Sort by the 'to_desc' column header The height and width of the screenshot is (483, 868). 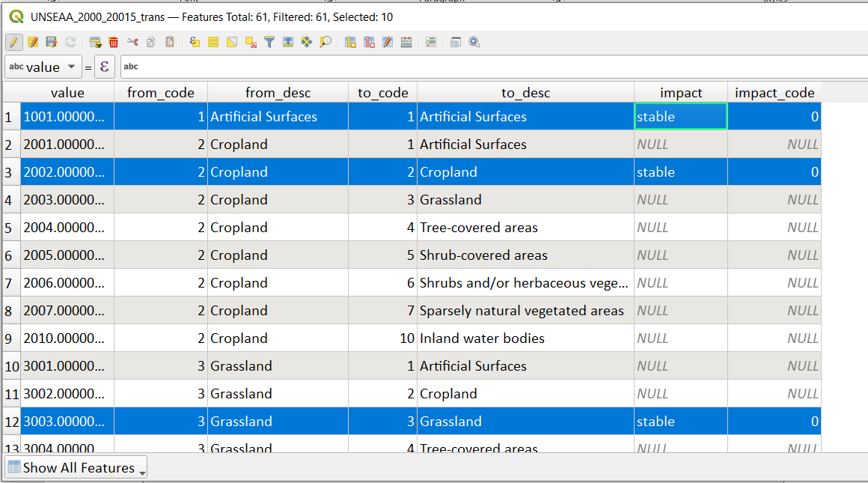525,93
